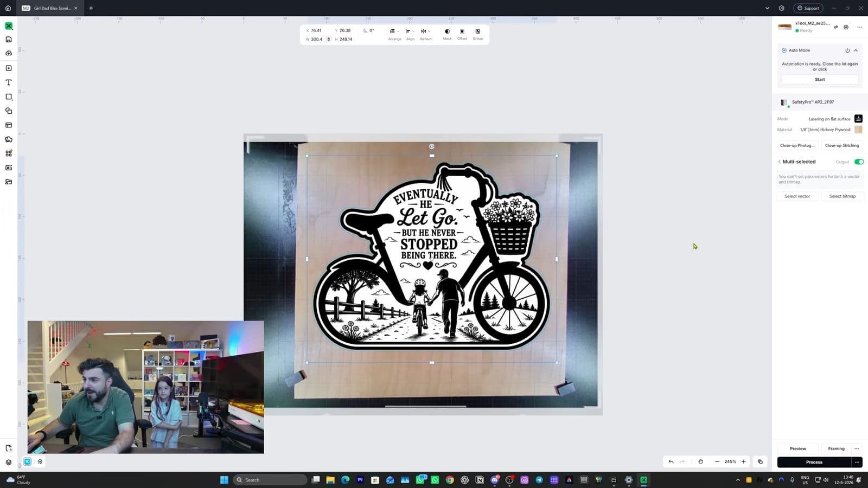The height and width of the screenshot is (488, 868).
Task: Open the AI generation tool icon
Action: pyautogui.click(x=9, y=168)
